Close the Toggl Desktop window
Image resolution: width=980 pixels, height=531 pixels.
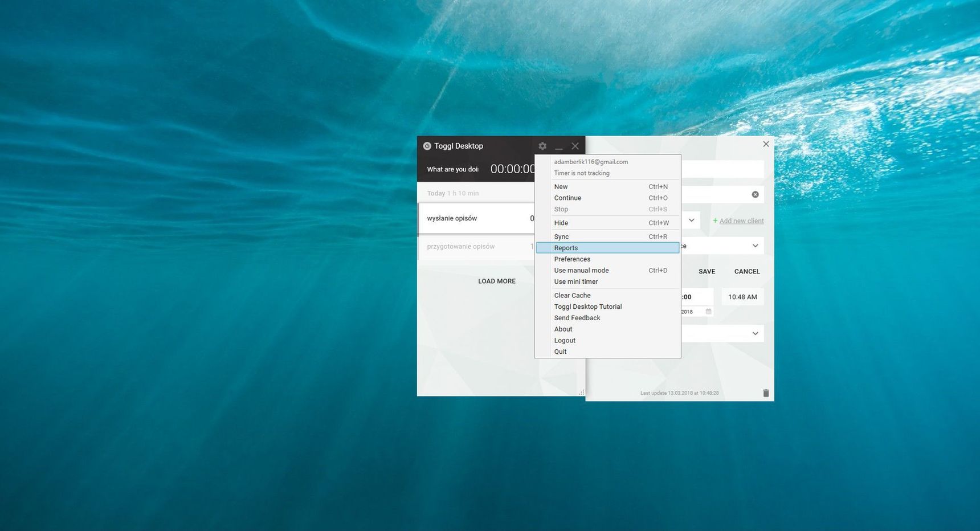pyautogui.click(x=575, y=146)
